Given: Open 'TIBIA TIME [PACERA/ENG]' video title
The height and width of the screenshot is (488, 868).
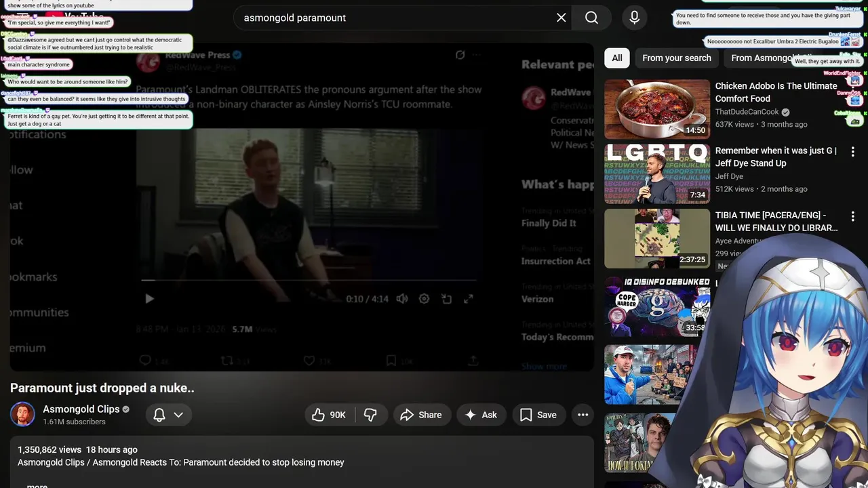Looking at the screenshot, I should pos(776,222).
